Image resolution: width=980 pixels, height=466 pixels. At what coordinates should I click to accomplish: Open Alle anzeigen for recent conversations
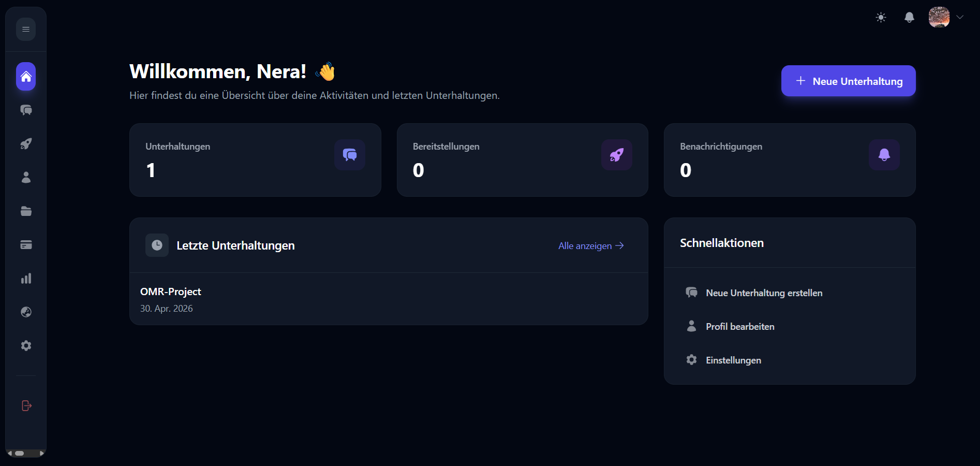590,245
